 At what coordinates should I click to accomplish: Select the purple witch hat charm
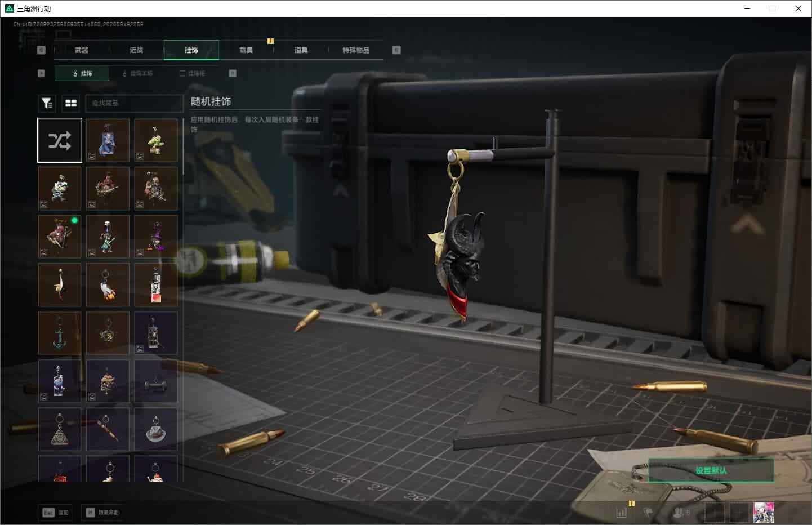click(x=156, y=237)
